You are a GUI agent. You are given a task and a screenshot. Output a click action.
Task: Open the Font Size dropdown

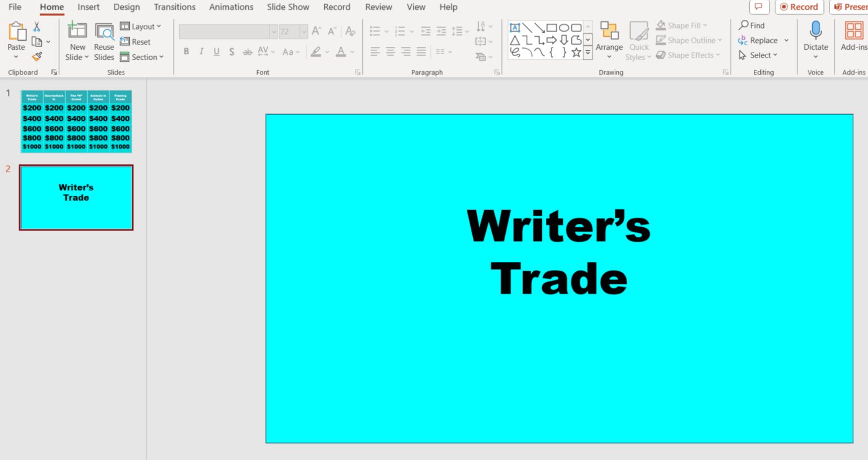304,31
